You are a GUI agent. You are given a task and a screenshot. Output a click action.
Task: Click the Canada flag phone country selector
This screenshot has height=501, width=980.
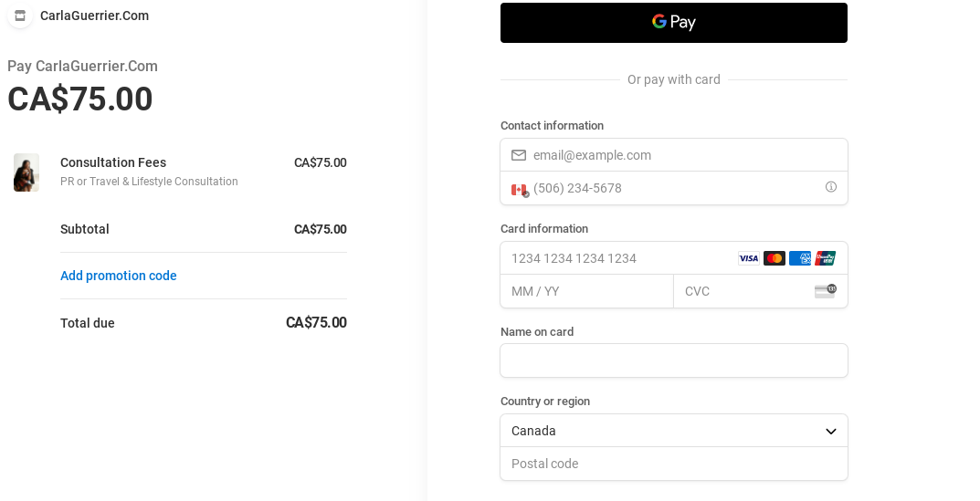coord(520,189)
